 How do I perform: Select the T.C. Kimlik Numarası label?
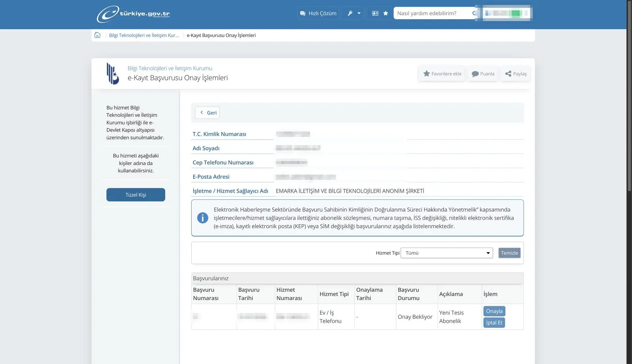[219, 134]
